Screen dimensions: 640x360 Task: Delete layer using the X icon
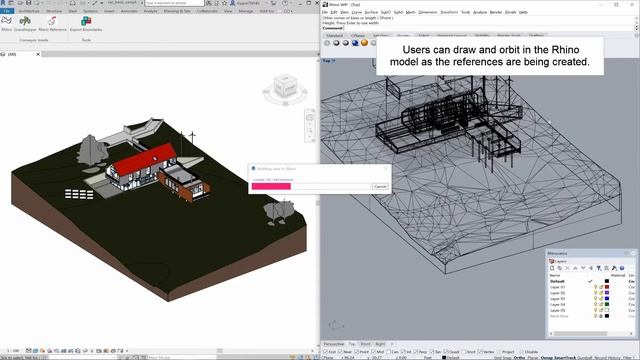[567, 268]
